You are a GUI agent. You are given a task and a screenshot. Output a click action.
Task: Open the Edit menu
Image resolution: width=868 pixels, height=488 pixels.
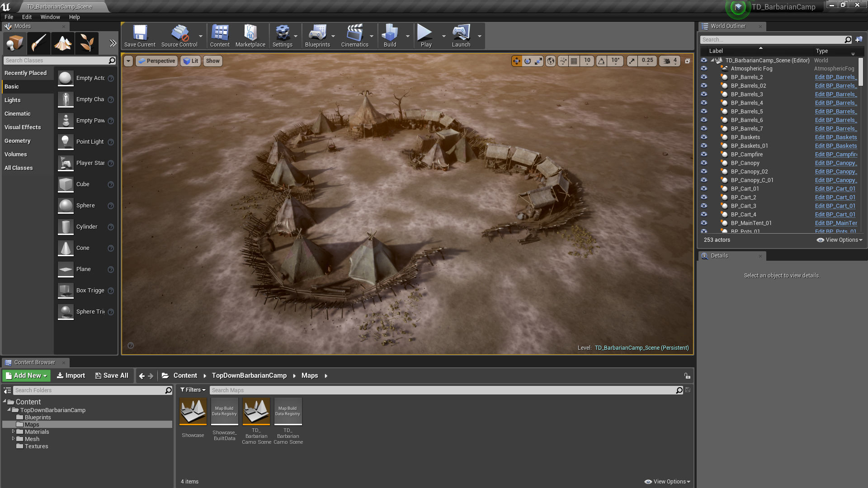(27, 17)
